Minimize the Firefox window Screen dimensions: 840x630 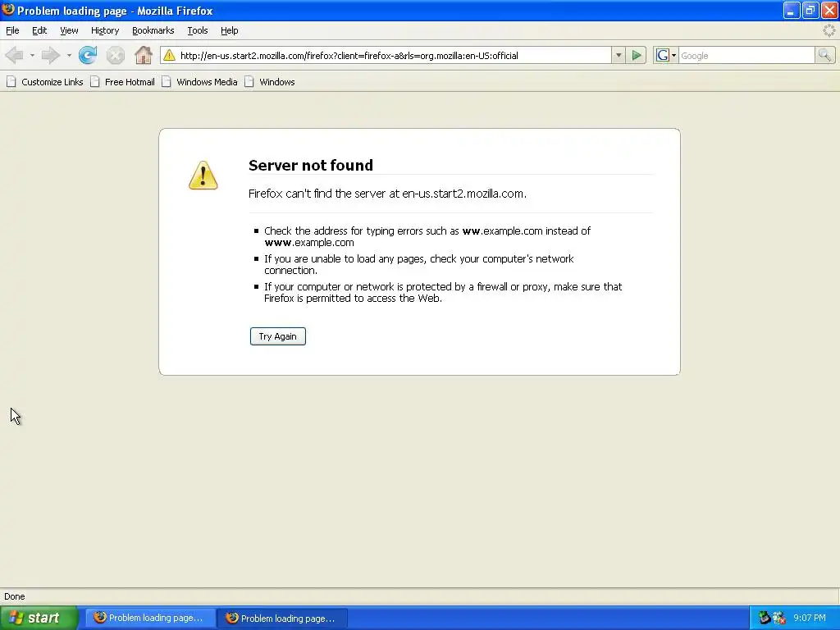point(792,10)
